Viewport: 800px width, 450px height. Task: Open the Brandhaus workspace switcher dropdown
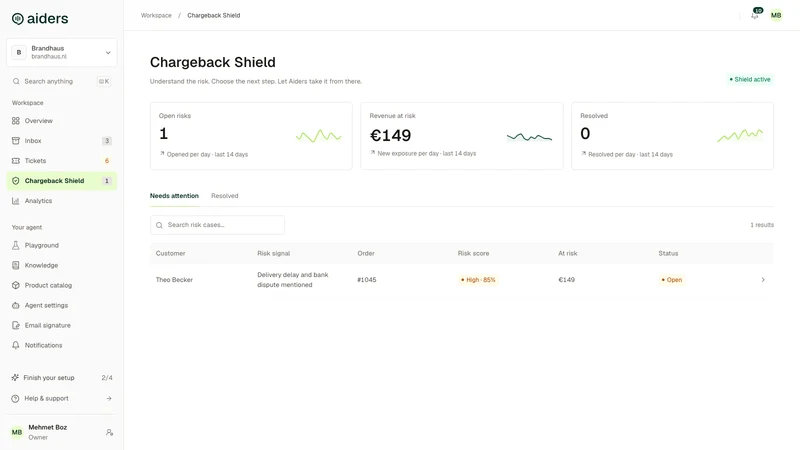tap(62, 53)
